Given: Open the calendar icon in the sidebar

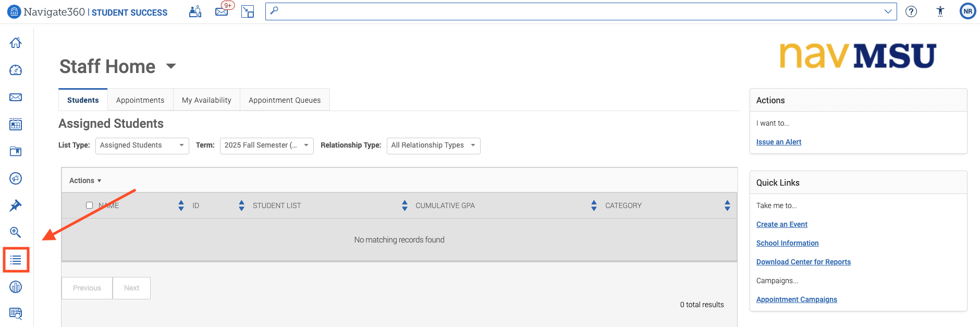Looking at the screenshot, I should pyautogui.click(x=16, y=124).
